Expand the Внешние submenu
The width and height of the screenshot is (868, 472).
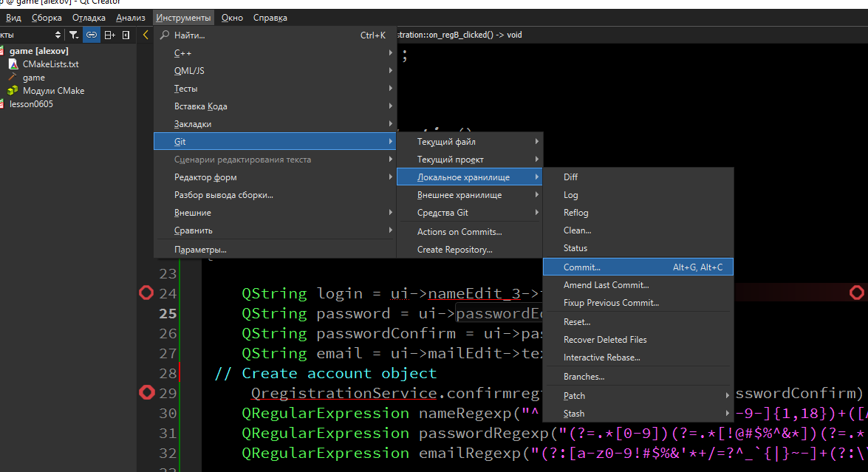click(275, 213)
